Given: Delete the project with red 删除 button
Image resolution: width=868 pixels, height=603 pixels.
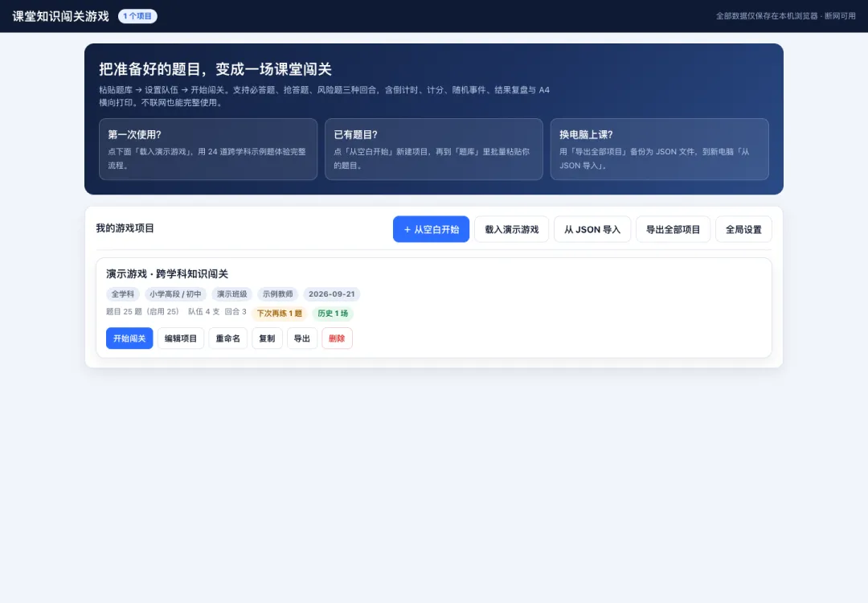Looking at the screenshot, I should [337, 338].
